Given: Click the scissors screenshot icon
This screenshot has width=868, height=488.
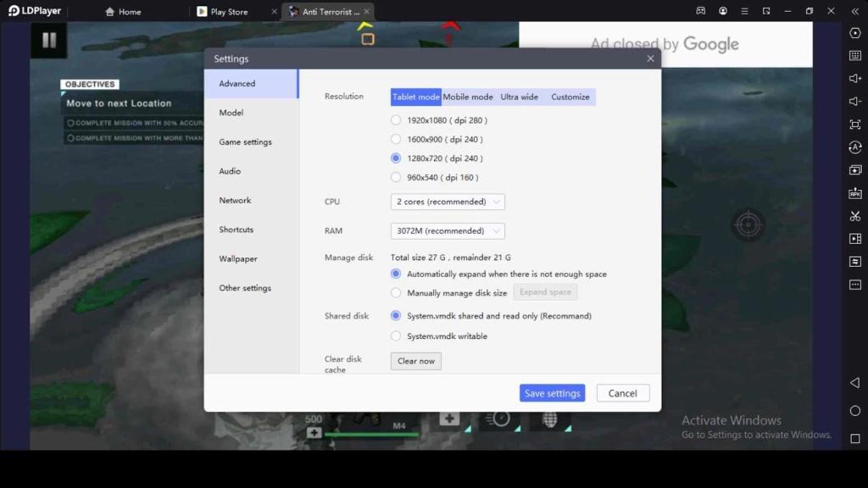Looking at the screenshot, I should click(x=855, y=216).
